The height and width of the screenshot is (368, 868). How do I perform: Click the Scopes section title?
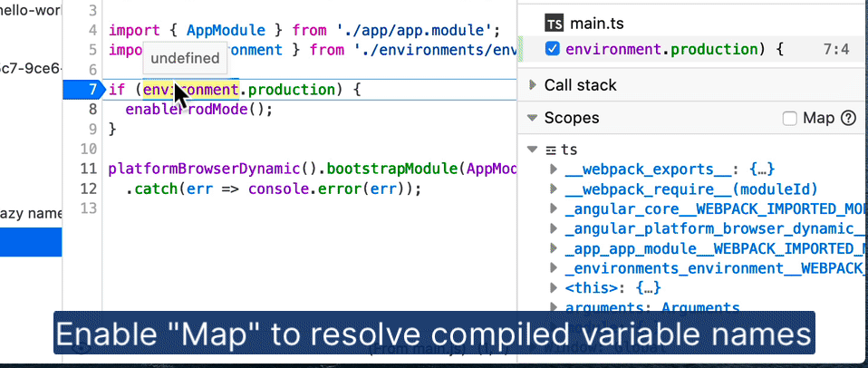572,118
